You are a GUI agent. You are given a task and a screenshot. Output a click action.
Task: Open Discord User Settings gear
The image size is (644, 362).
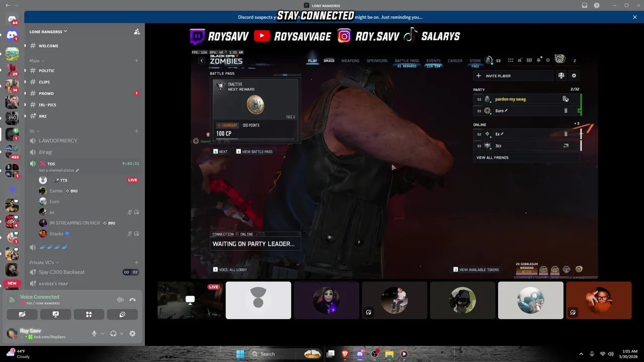[132, 333]
